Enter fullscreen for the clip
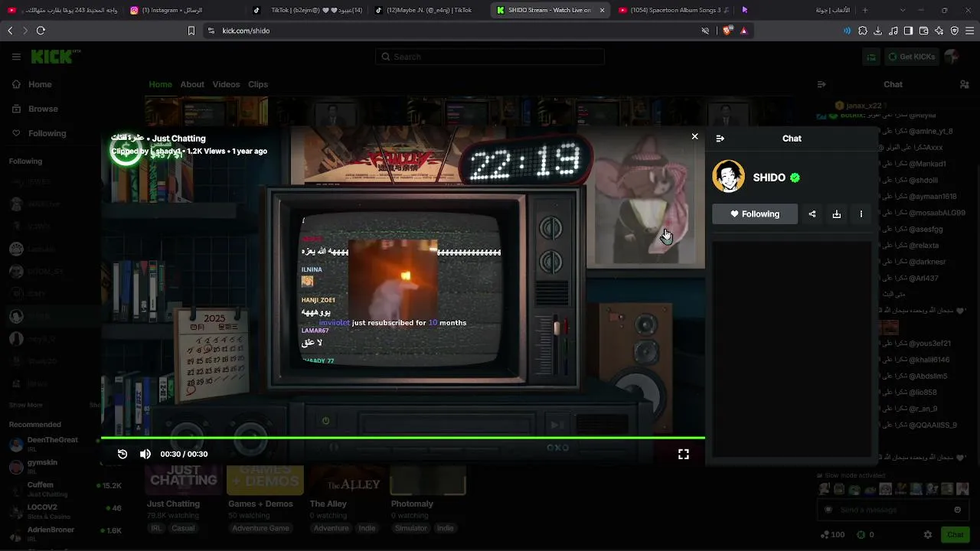 point(684,454)
